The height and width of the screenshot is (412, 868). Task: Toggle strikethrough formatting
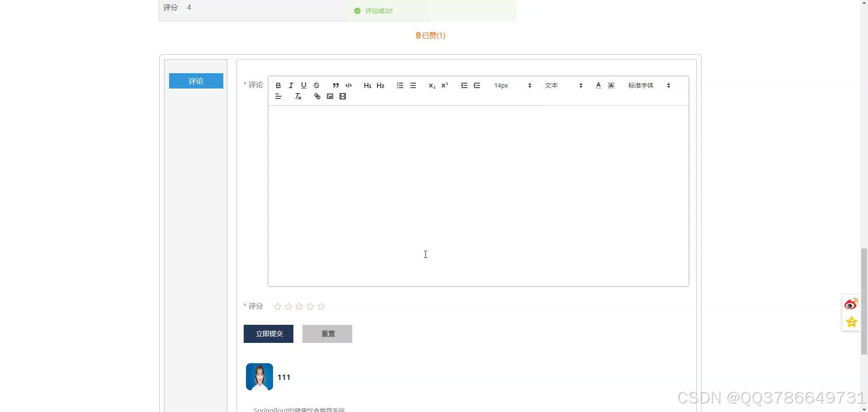click(x=316, y=85)
